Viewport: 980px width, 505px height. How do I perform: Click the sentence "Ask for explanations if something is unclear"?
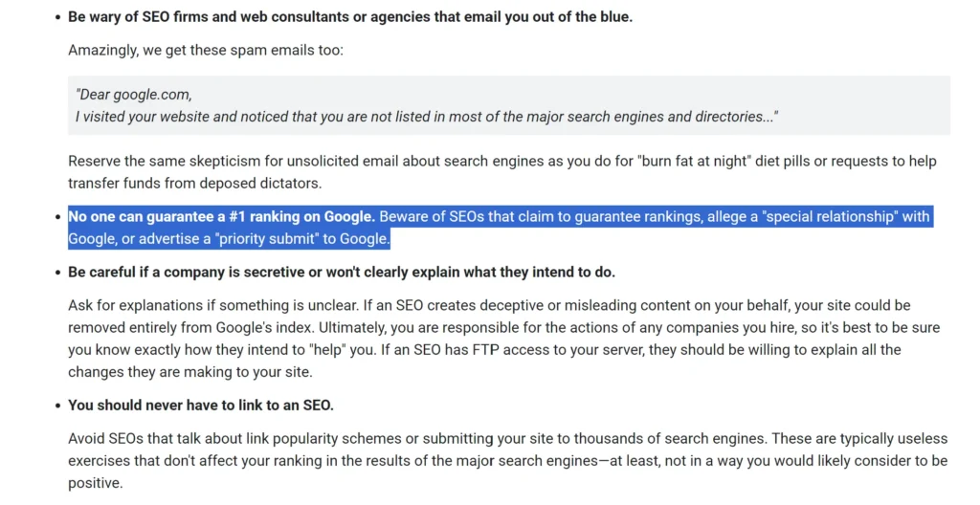point(213,306)
